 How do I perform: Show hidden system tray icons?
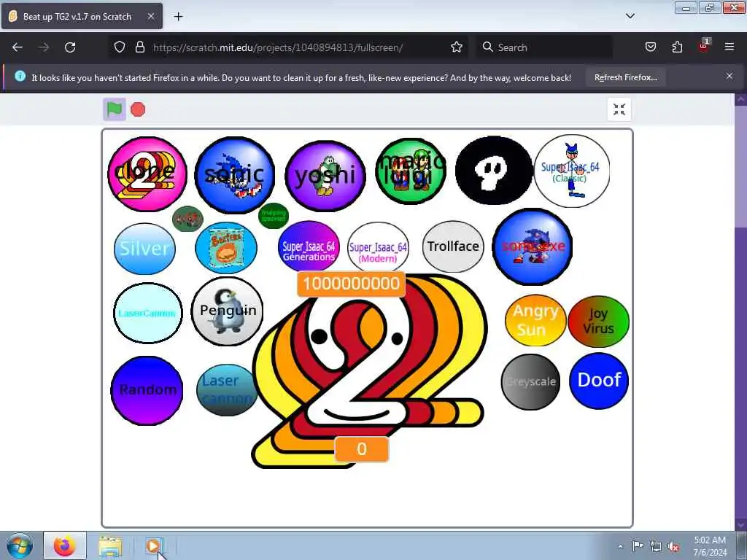(x=620, y=546)
